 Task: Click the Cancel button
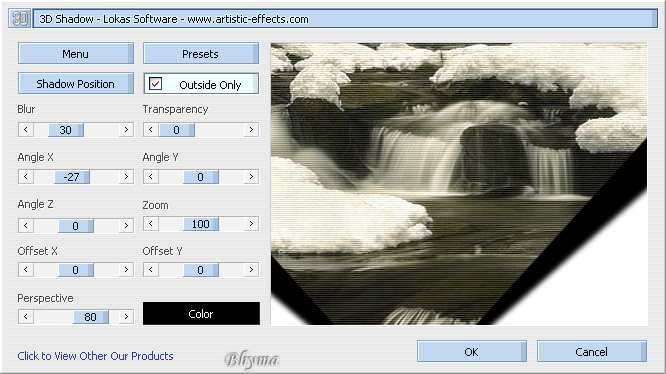592,352
